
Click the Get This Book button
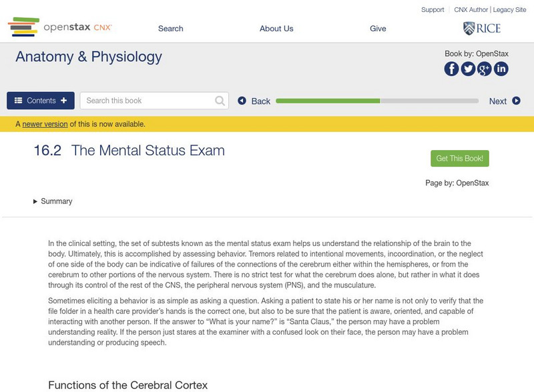pyautogui.click(x=460, y=159)
